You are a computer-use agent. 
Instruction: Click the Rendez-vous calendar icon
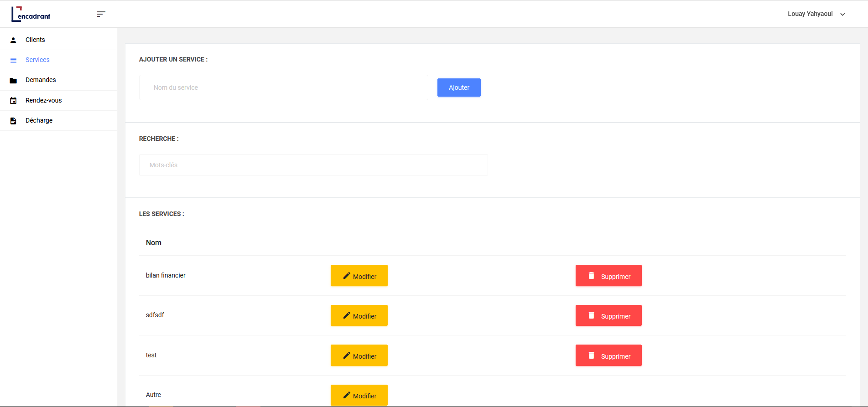pyautogui.click(x=13, y=101)
